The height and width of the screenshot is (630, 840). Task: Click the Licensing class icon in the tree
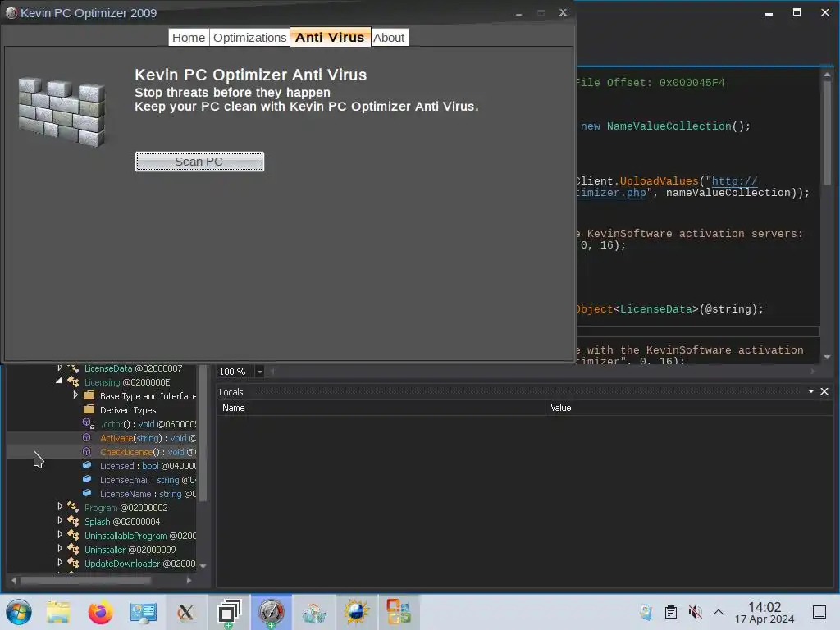tap(73, 382)
